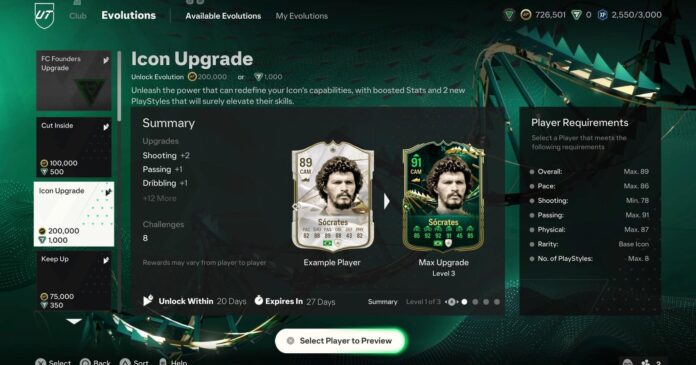Select the last page indicator dot

(x=497, y=302)
